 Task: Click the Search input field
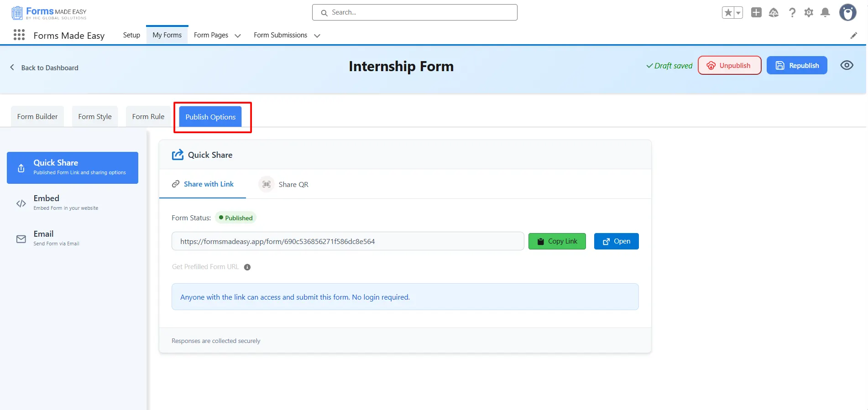pos(414,12)
